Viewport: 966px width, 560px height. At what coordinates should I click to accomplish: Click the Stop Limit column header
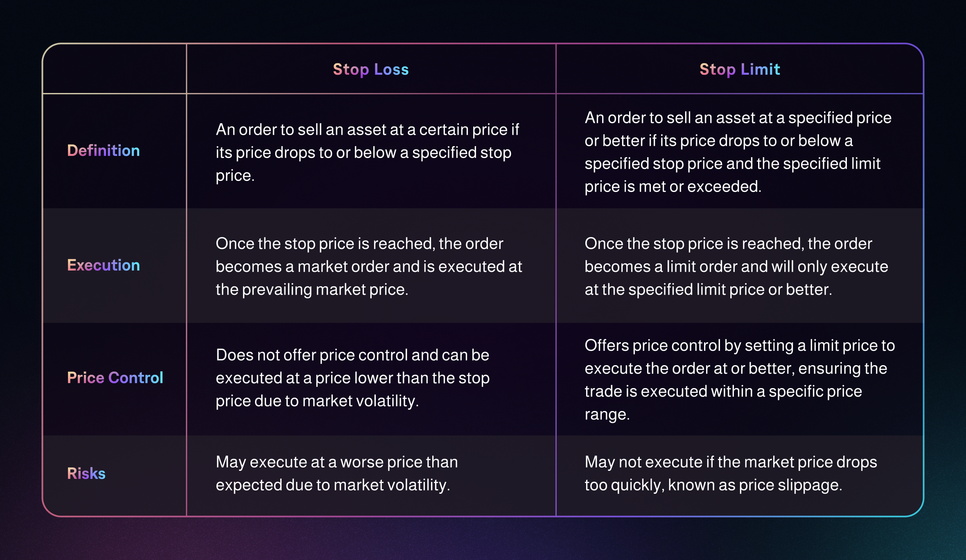pos(740,70)
